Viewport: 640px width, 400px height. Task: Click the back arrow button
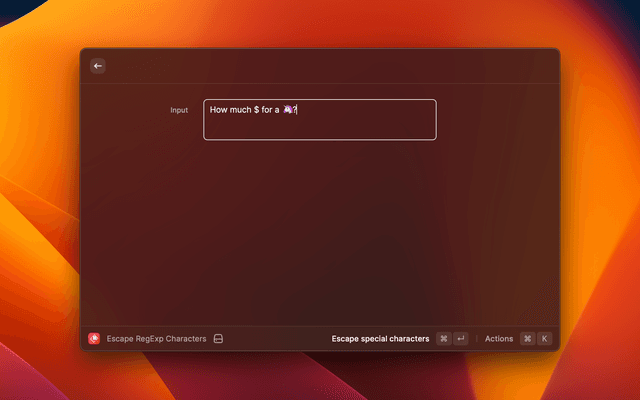(x=98, y=66)
